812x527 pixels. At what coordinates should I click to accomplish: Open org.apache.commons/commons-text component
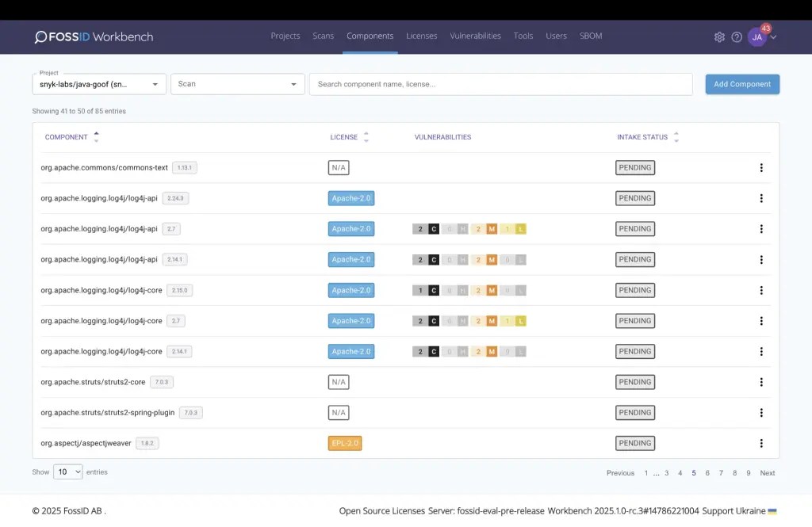coord(104,168)
